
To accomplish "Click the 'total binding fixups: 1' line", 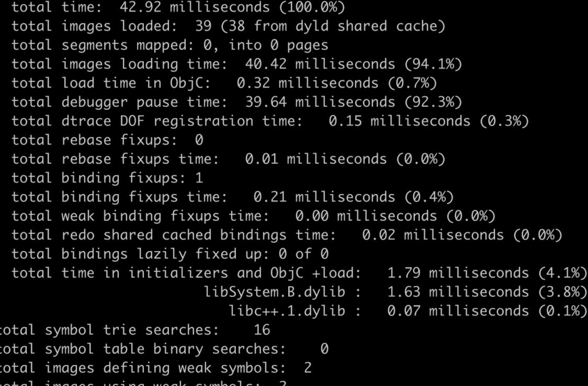I will pos(107,178).
